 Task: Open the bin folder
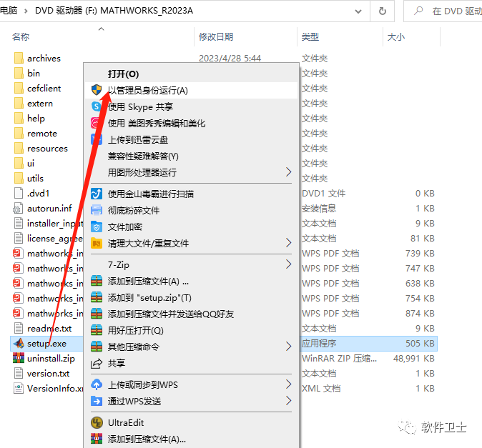[x=34, y=73]
